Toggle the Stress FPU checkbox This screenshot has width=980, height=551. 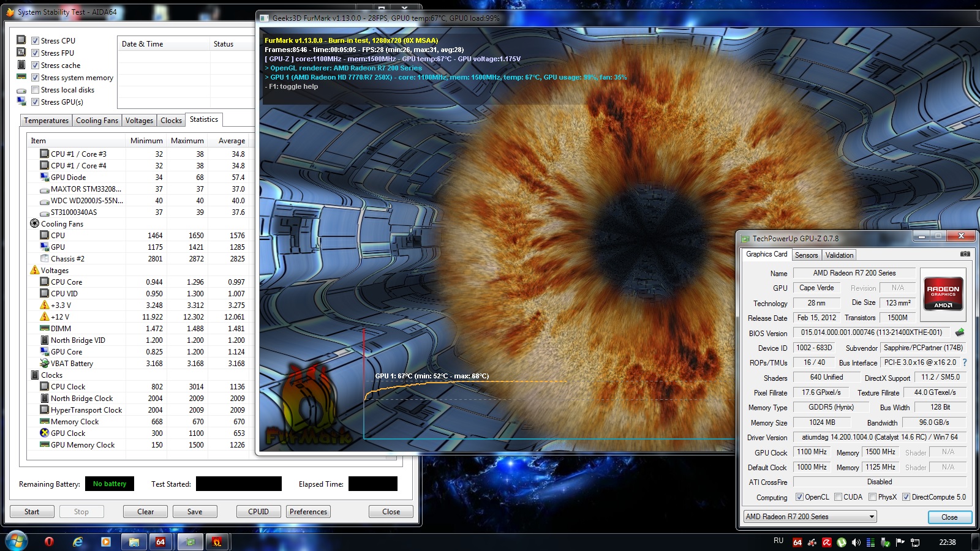point(36,53)
